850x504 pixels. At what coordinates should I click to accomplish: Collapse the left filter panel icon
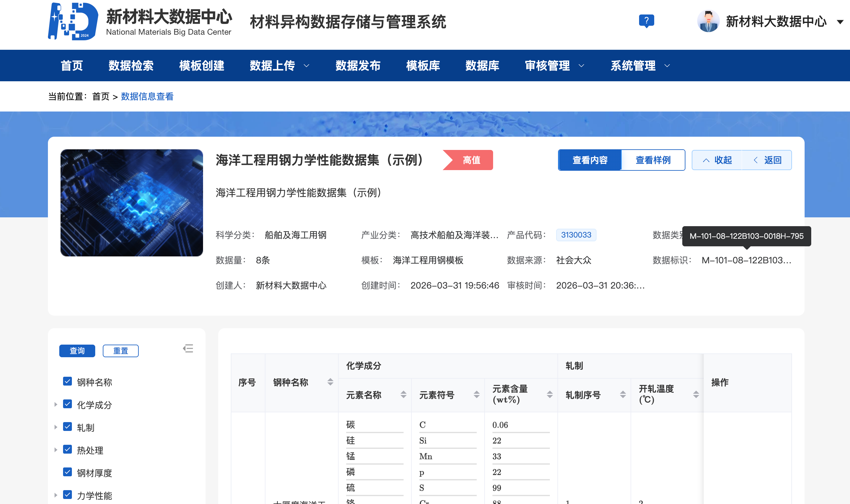point(188,348)
